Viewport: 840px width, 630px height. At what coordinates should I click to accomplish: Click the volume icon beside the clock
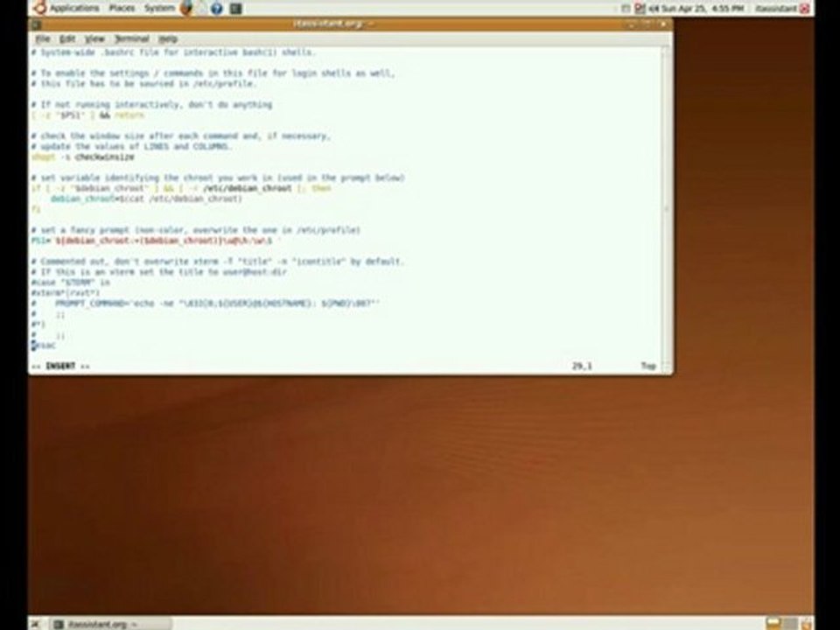tap(654, 9)
